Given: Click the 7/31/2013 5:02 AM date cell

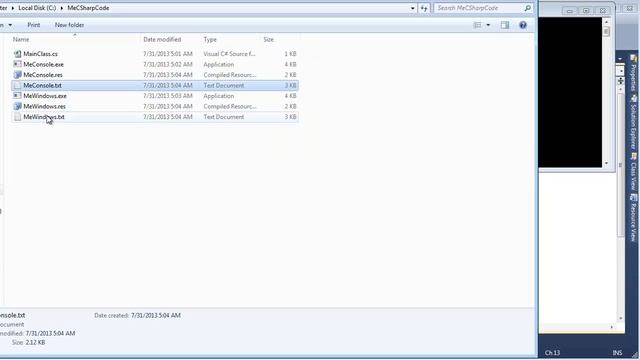Looking at the screenshot, I should point(168,64).
